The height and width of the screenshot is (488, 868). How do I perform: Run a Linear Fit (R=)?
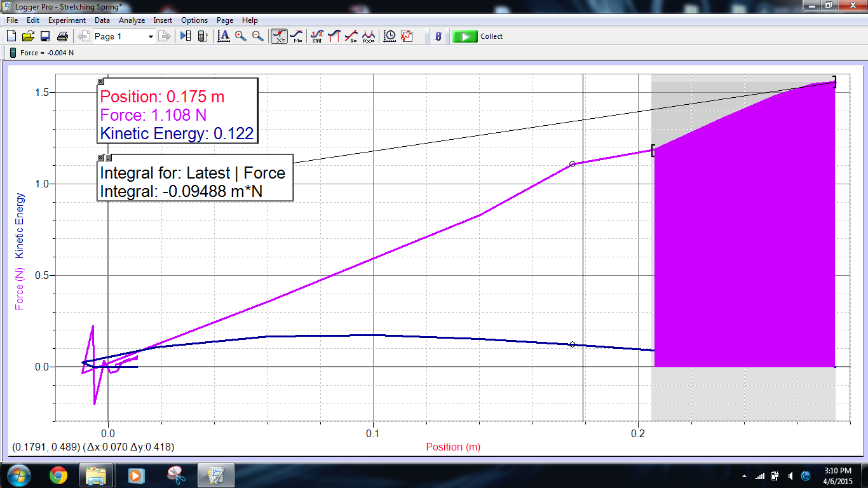click(351, 36)
